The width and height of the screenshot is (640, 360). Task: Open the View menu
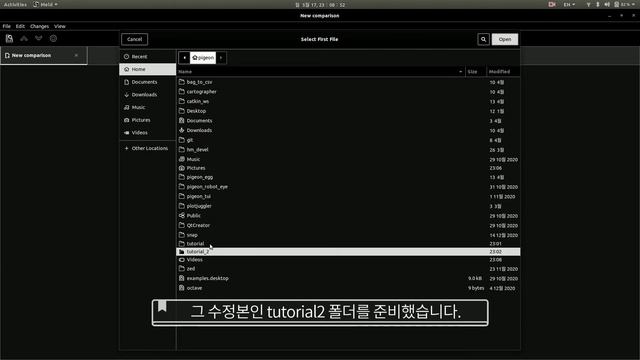(x=60, y=26)
